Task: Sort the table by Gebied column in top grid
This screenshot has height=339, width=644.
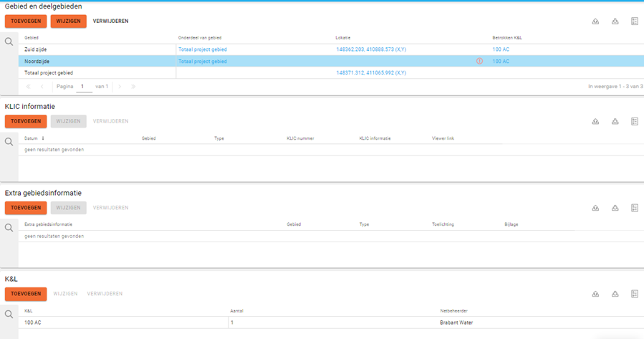Action: [x=32, y=37]
